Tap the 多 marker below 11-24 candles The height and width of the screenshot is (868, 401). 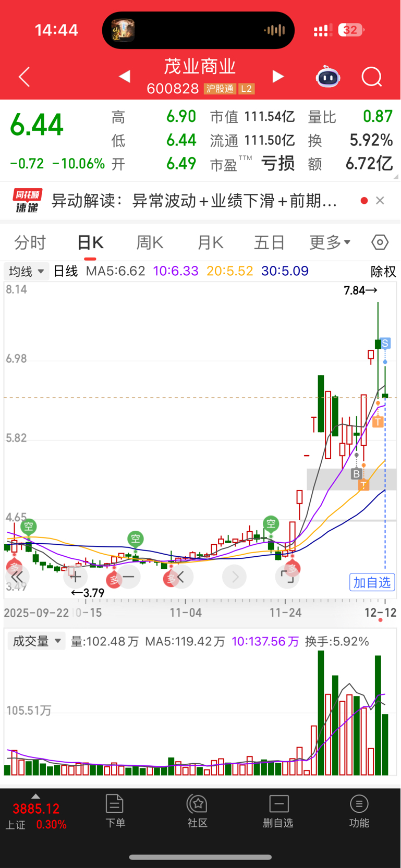(291, 568)
